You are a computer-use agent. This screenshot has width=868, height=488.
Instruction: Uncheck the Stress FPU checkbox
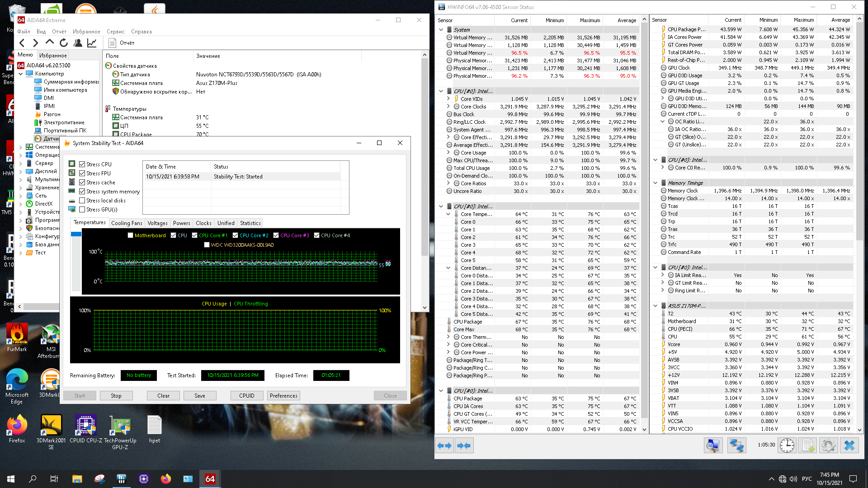click(x=82, y=174)
